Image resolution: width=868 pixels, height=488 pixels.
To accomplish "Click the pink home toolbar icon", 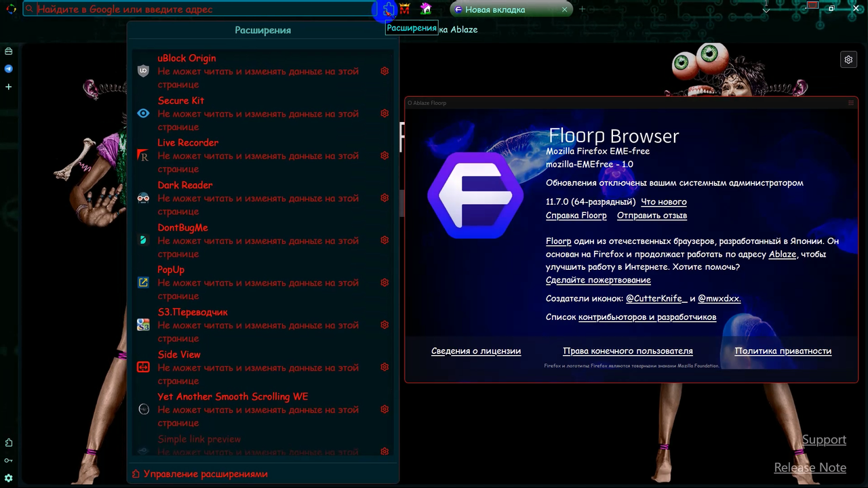I will tap(426, 9).
